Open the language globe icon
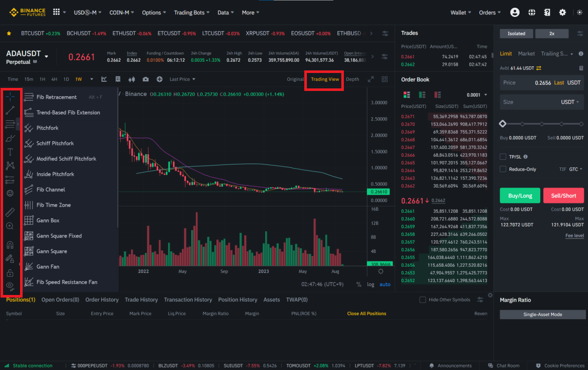 point(532,12)
